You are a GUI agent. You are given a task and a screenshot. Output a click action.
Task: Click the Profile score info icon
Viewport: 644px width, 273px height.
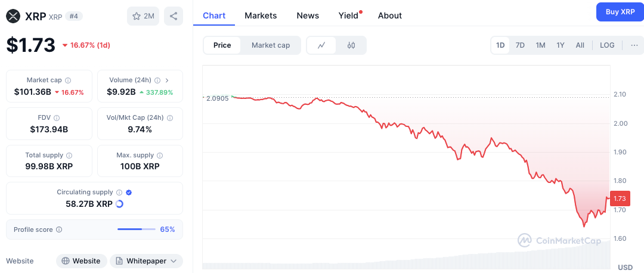58,229
